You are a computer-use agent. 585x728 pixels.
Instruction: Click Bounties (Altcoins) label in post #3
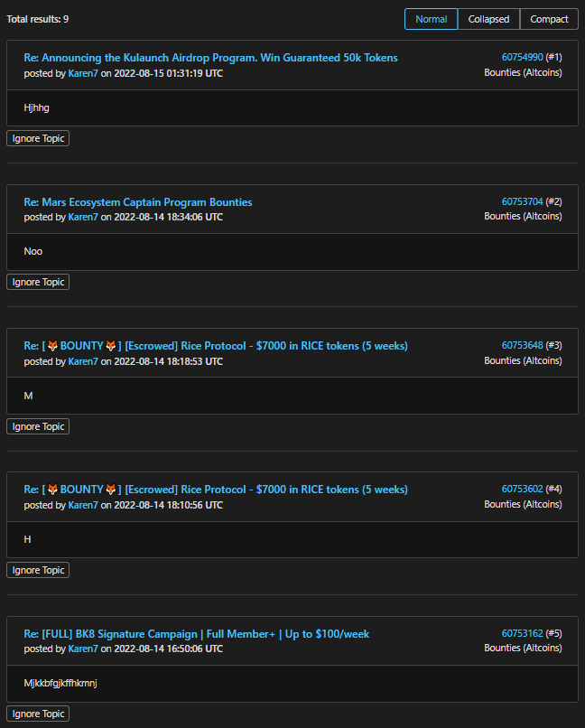point(523,360)
